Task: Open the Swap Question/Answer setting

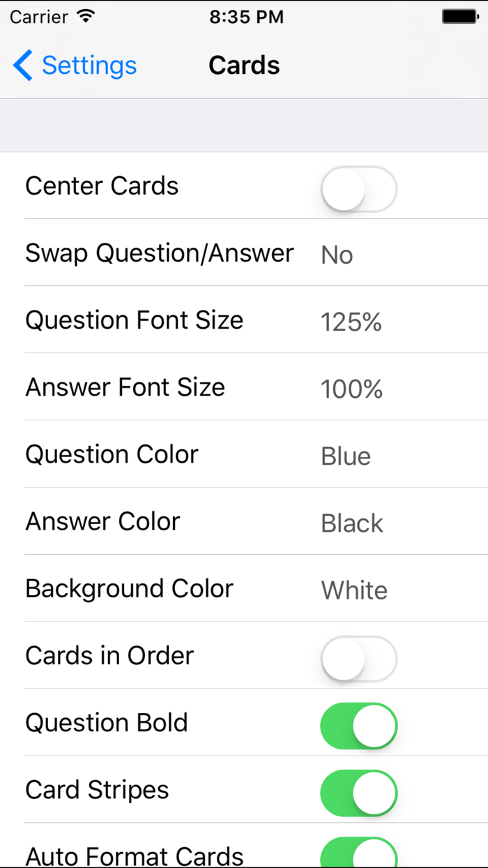Action: pos(244,253)
